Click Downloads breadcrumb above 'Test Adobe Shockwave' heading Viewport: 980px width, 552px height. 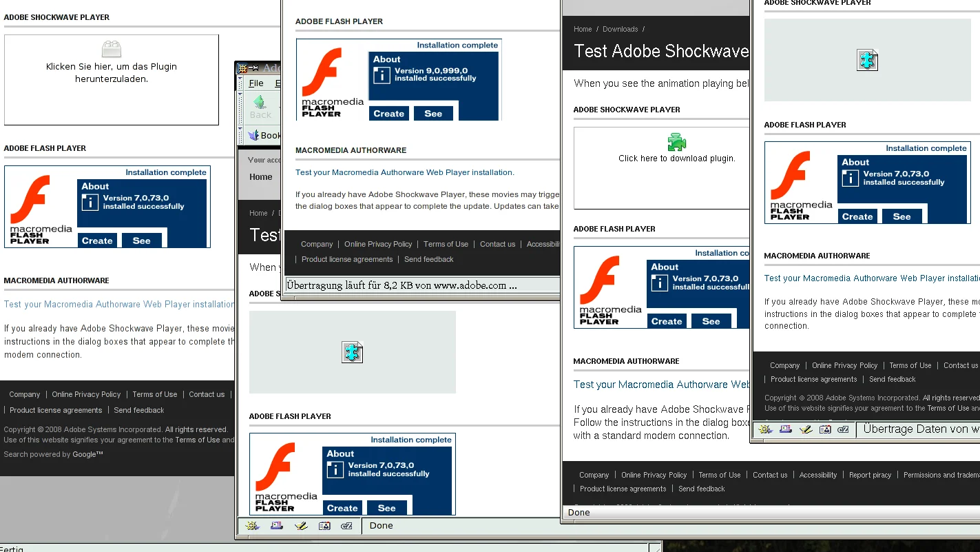620,29
